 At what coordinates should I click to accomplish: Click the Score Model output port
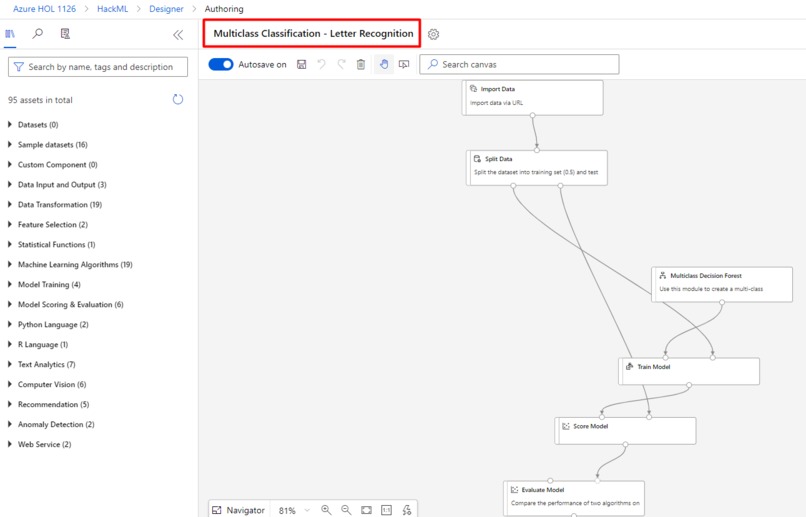(625, 444)
